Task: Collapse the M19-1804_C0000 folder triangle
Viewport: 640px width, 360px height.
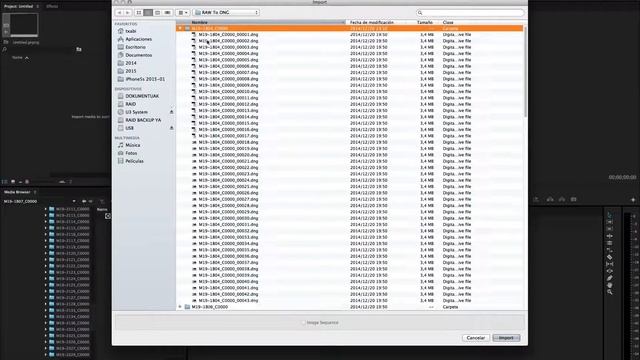Action: (180, 29)
